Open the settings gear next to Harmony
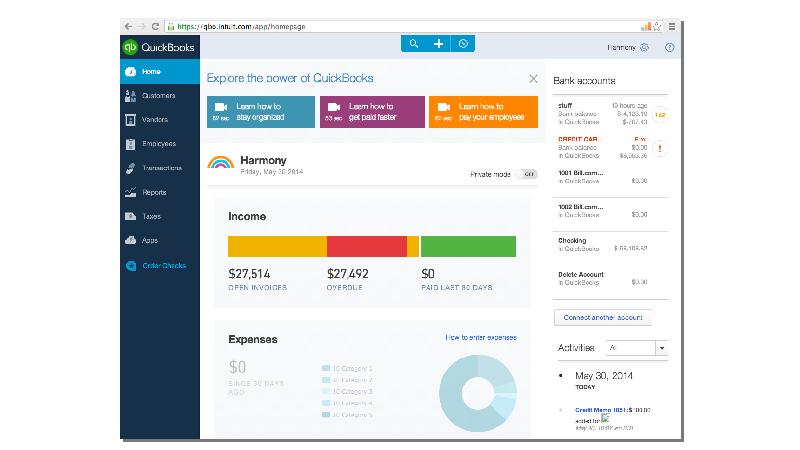Viewport: 800px width, 450px height. (645, 47)
